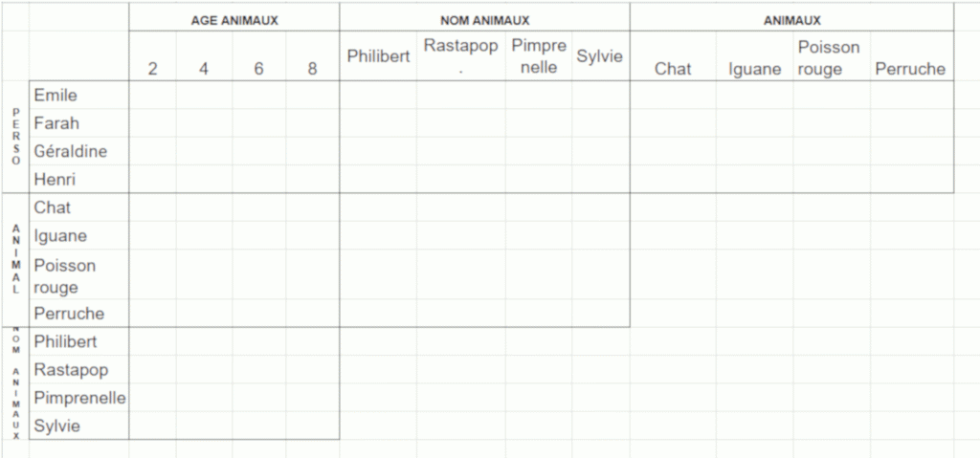Select the Pimprenelle row label

point(79,398)
